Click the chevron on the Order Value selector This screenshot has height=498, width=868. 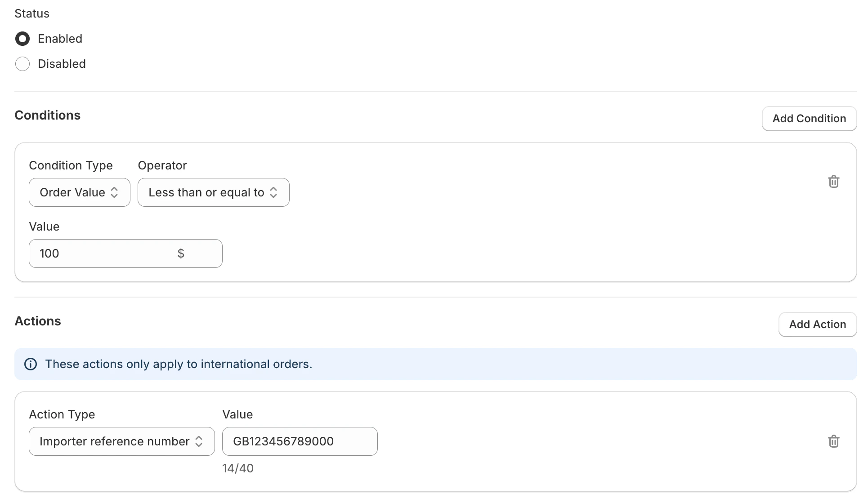(114, 192)
